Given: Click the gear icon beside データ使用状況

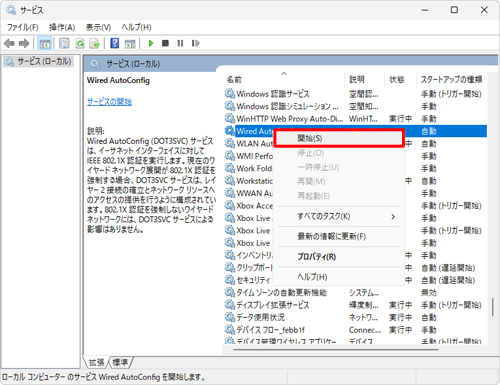Looking at the screenshot, I should (230, 317).
